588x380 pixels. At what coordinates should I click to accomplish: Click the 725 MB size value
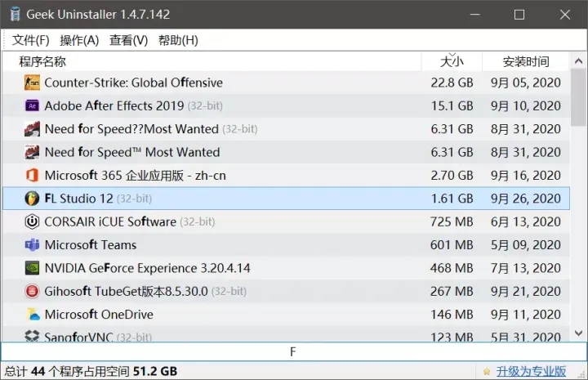[452, 221]
